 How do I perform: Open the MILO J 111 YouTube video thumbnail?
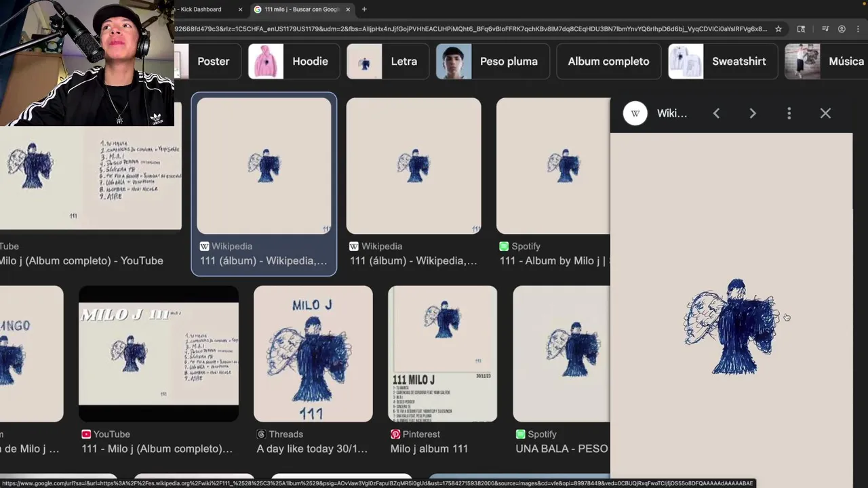(x=159, y=354)
